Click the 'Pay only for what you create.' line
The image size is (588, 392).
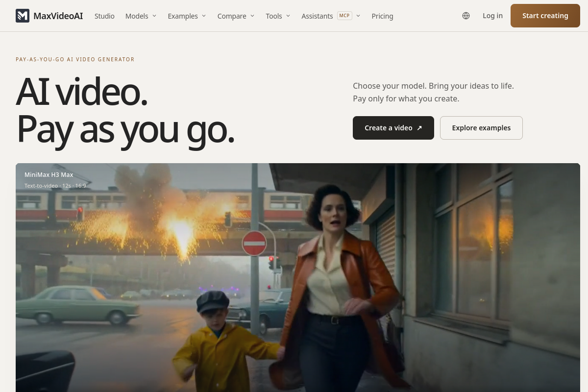point(406,98)
